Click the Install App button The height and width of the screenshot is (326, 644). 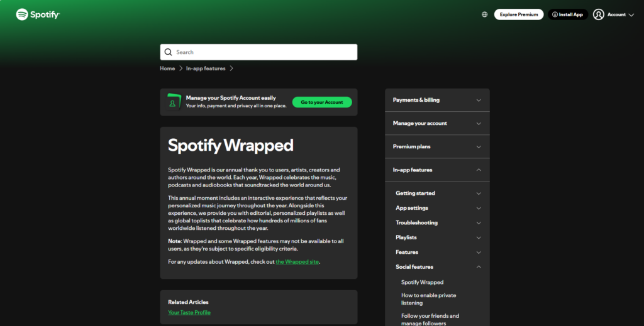(568, 14)
